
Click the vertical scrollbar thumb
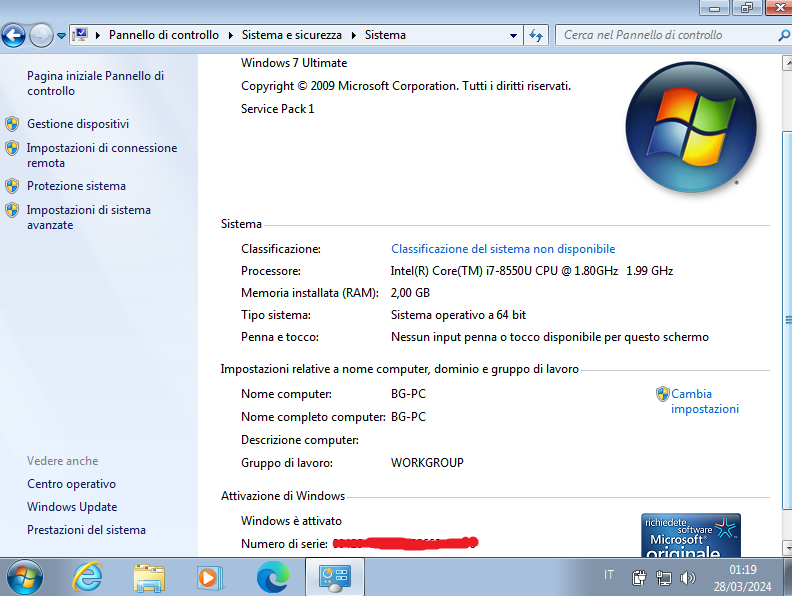(787, 320)
